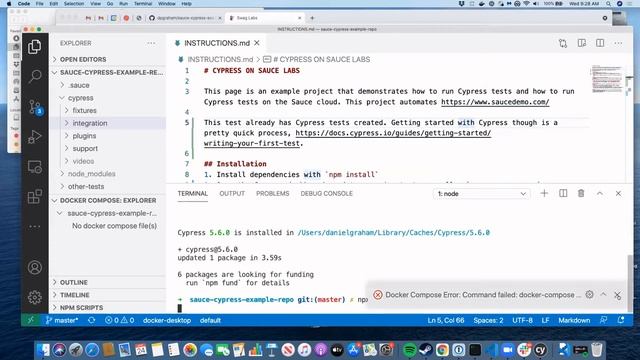Click the open changes icon in editor toolbar

tap(563, 43)
